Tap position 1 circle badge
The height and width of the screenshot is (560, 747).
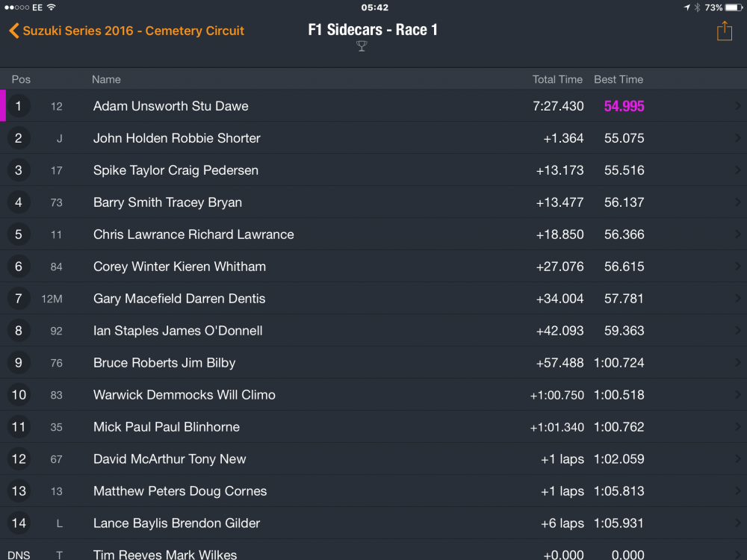[x=19, y=106]
